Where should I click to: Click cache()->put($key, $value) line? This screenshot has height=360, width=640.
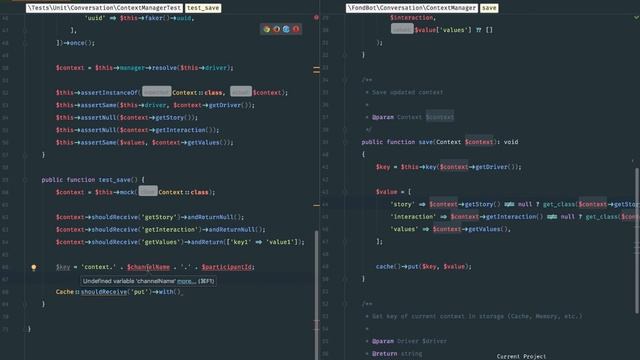(x=424, y=267)
